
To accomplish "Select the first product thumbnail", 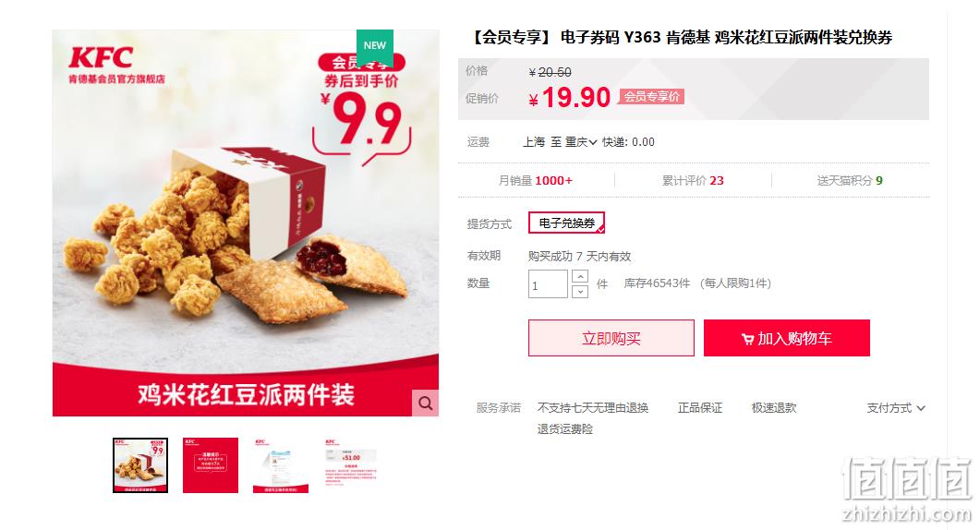I will pyautogui.click(x=140, y=465).
